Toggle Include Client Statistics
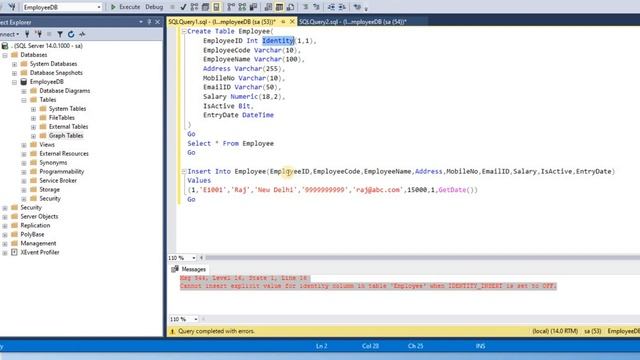Viewport: 640px width, 360px height. pos(253,7)
